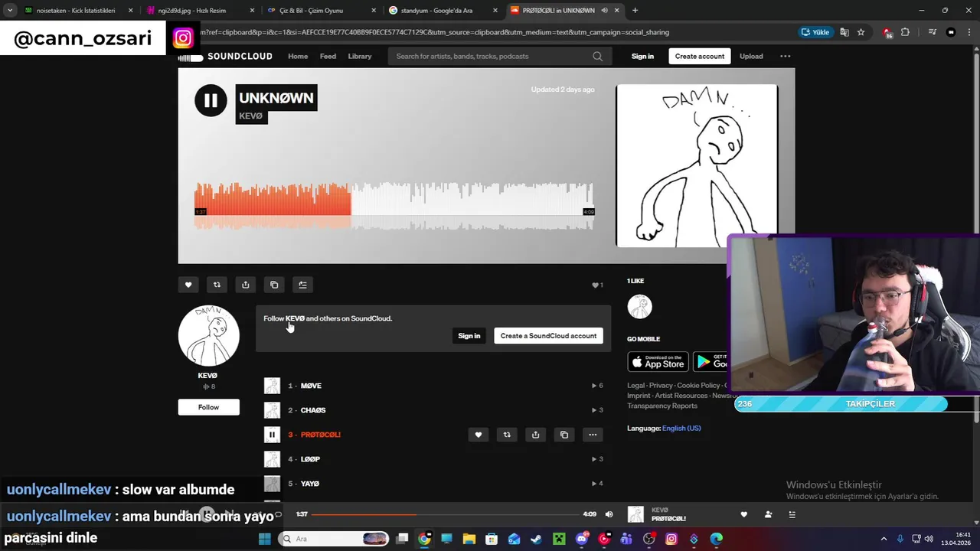Search with the magnifier icon in SoundCloud
Screen dimensions: 980x551
tap(597, 56)
